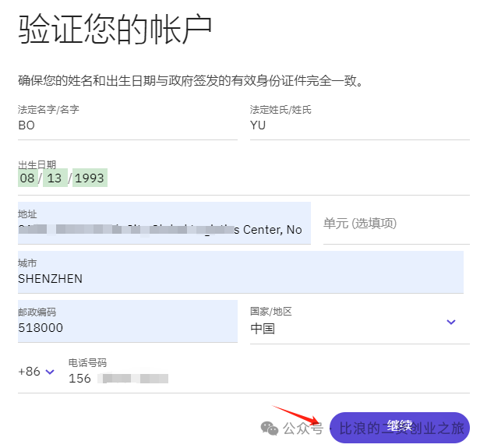Screen dimensions: 480x448
Task: Select the birth day value 13
Action: click(54, 178)
